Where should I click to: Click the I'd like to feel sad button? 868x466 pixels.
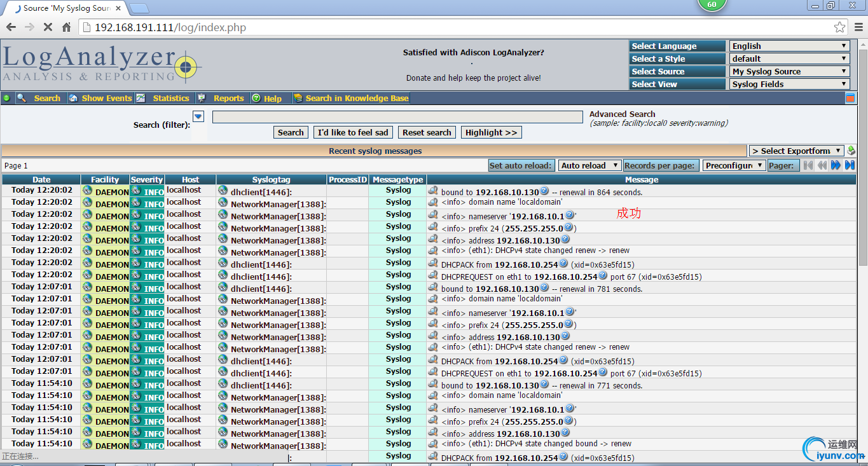click(353, 132)
